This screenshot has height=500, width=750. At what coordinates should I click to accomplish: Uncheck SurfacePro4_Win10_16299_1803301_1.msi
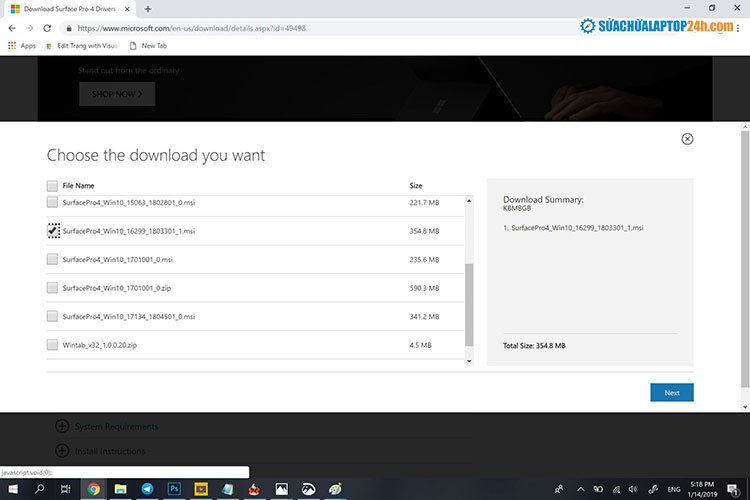pyautogui.click(x=53, y=231)
